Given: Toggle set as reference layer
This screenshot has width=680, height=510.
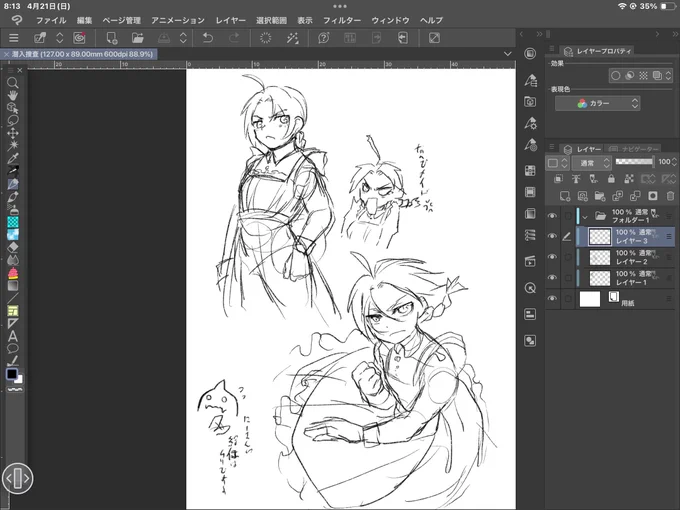Looking at the screenshot, I should point(576,179).
